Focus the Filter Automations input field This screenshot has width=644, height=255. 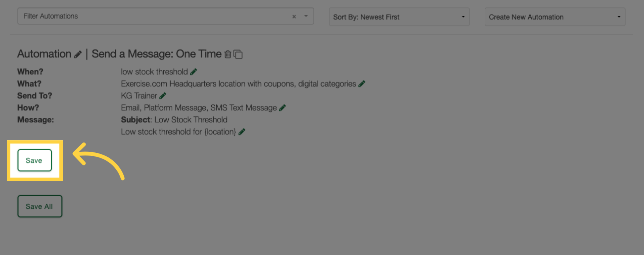coord(154,16)
